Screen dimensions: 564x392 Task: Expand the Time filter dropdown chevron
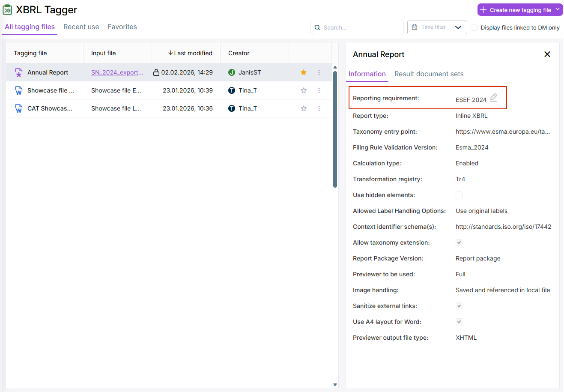point(458,27)
